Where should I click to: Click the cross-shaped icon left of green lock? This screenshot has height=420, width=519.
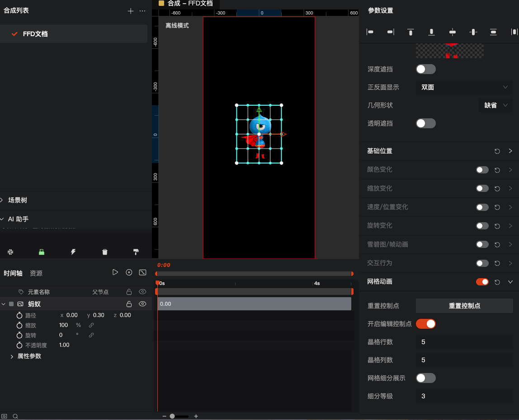[10, 252]
